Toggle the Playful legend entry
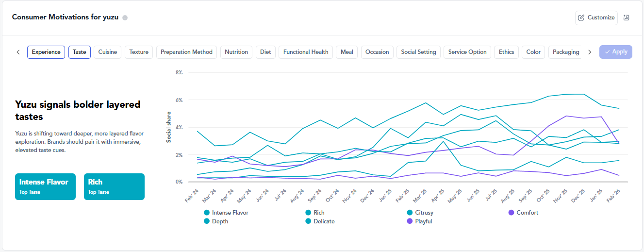 point(411,221)
